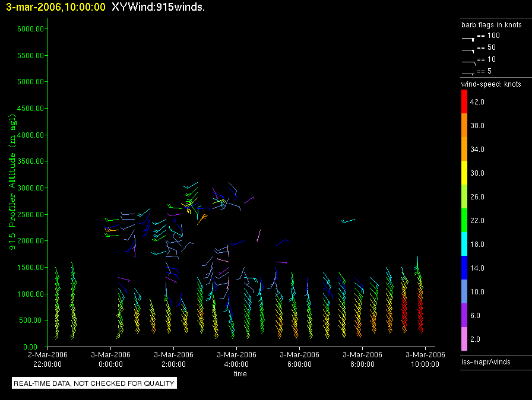Click the isolated cyan wind barb near 8:00
The height and width of the screenshot is (400, 532).
[348, 221]
